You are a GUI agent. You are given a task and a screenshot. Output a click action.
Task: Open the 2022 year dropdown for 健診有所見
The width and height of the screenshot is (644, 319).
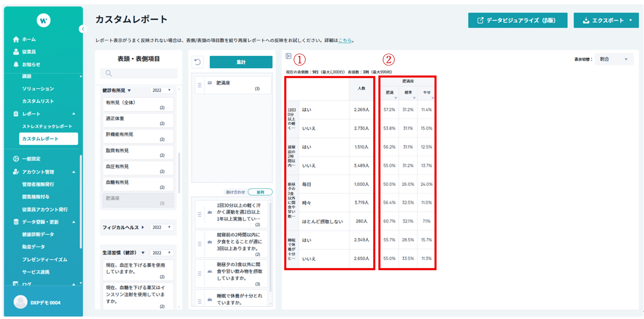coord(162,90)
